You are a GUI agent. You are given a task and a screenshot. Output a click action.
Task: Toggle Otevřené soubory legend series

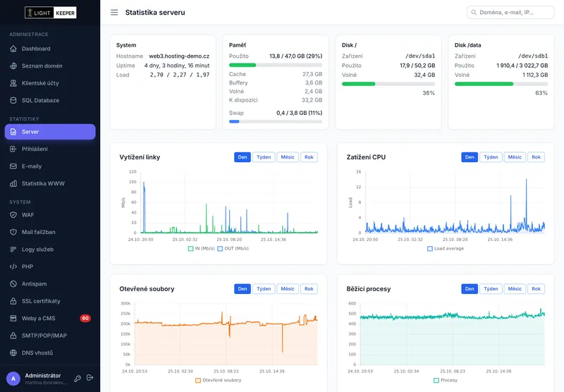click(219, 380)
